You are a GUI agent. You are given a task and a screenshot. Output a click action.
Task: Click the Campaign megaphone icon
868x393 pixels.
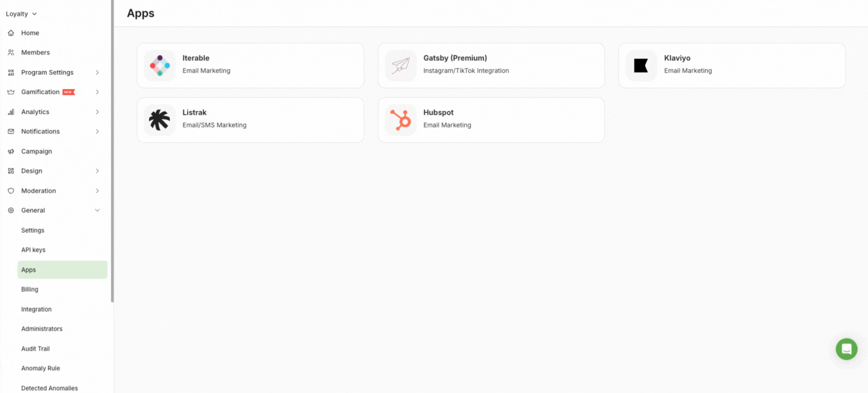[11, 151]
